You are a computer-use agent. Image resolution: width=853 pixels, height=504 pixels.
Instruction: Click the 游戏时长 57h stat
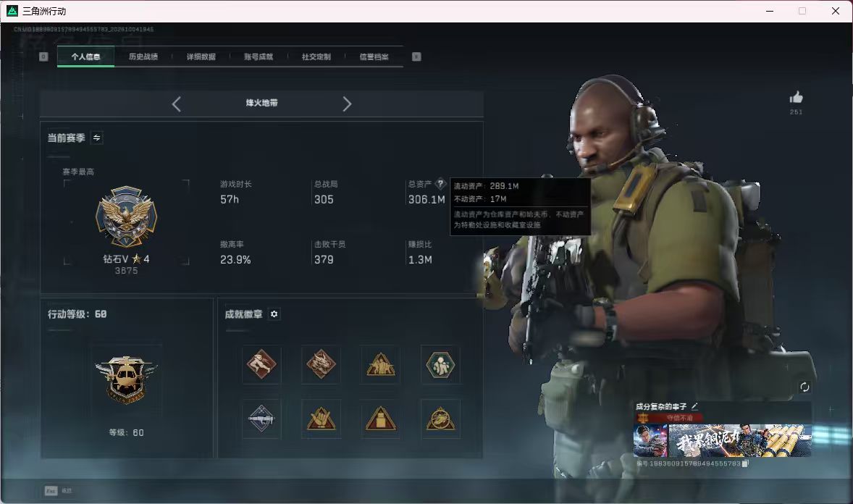(236, 193)
